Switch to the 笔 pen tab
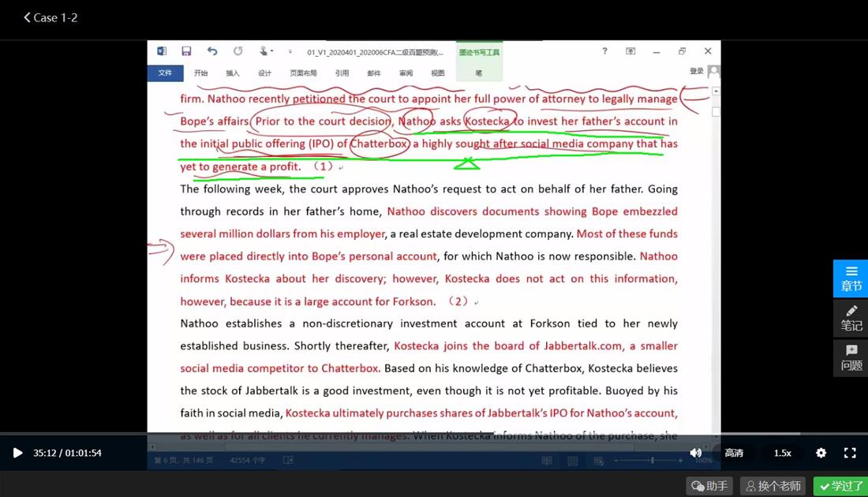Viewport: 868px width, 497px height. point(479,73)
